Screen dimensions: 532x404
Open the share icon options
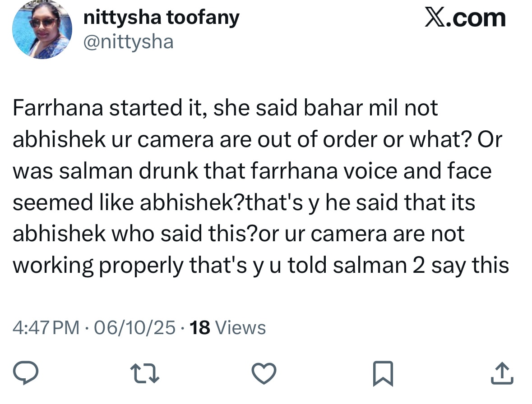(x=502, y=374)
